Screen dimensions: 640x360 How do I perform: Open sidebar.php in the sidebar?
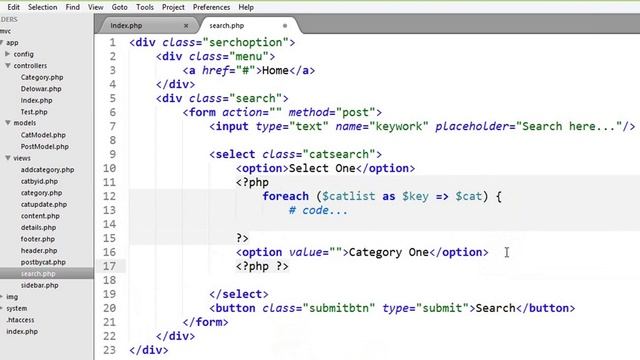[x=39, y=285]
